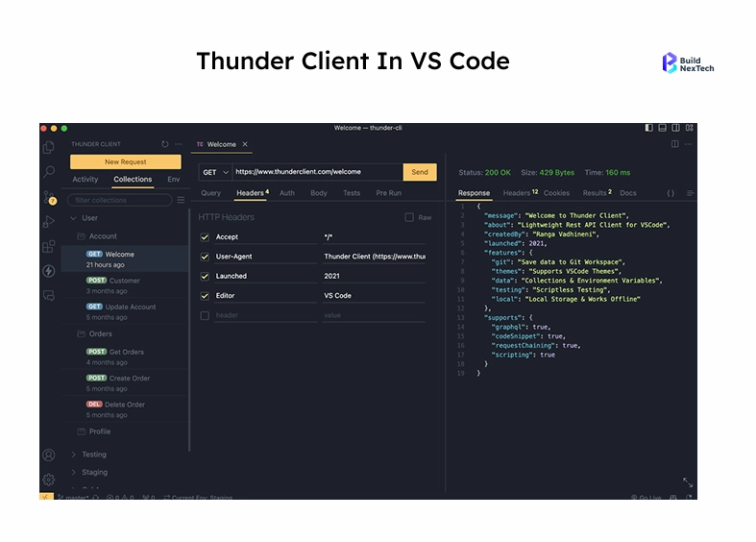Image resolution: width=756 pixels, height=542 pixels.
Task: Split the editor with the split icon
Action: click(675, 144)
